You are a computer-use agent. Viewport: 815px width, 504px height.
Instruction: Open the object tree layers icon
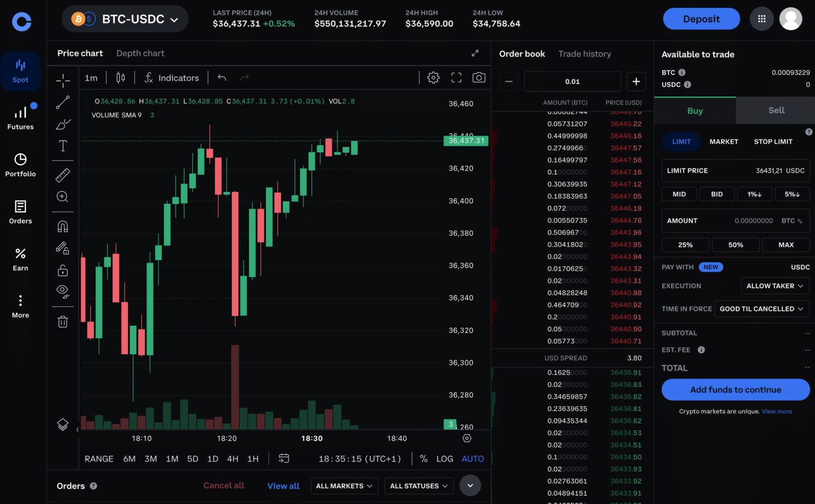click(63, 424)
